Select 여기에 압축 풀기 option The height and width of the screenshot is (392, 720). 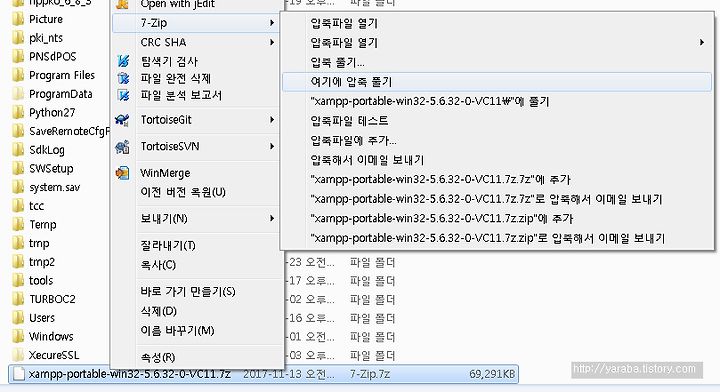click(497, 82)
